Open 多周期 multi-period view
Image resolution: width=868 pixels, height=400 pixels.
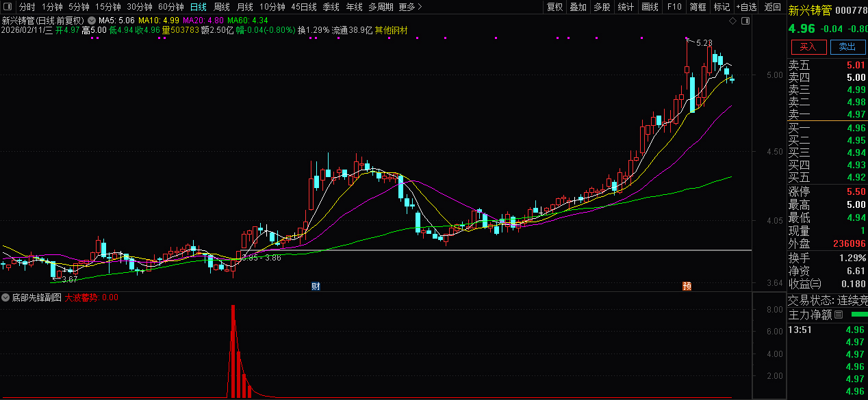(381, 7)
